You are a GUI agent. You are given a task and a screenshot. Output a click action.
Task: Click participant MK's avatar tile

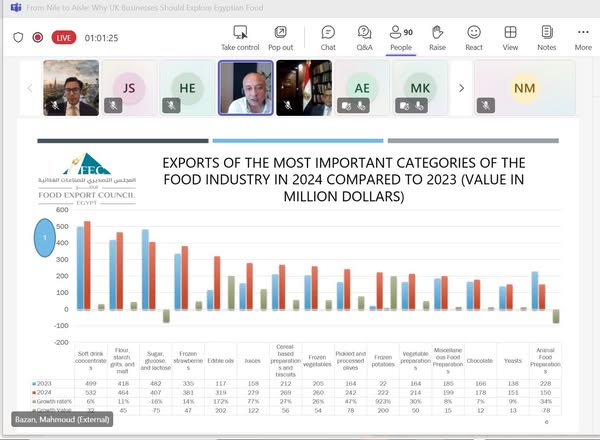coord(420,88)
